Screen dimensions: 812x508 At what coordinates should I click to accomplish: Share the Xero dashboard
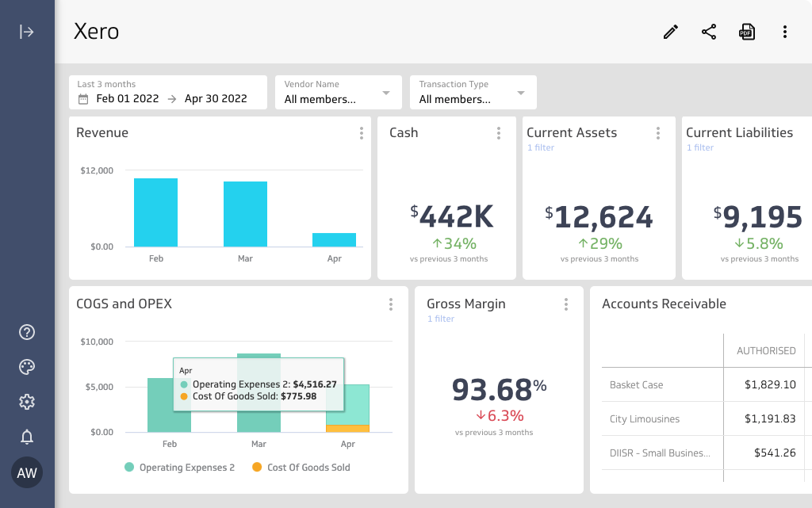click(x=709, y=32)
